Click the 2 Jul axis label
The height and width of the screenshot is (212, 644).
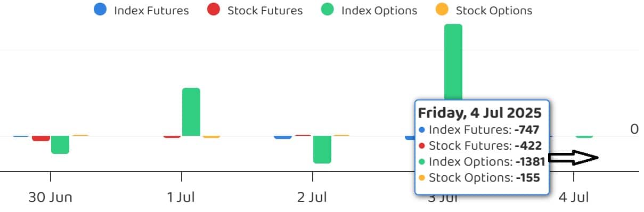[312, 198]
